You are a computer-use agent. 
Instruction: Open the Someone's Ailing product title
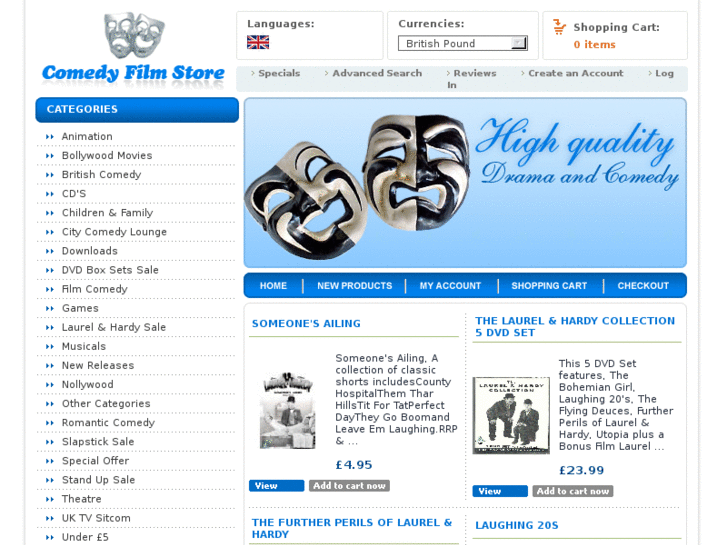click(x=306, y=324)
